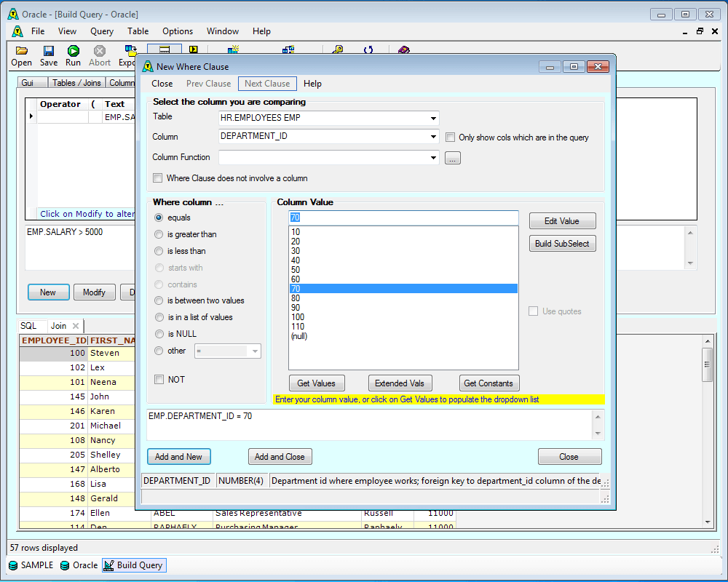Choose 'is between two values' option
This screenshot has height=582, width=728.
point(159,300)
